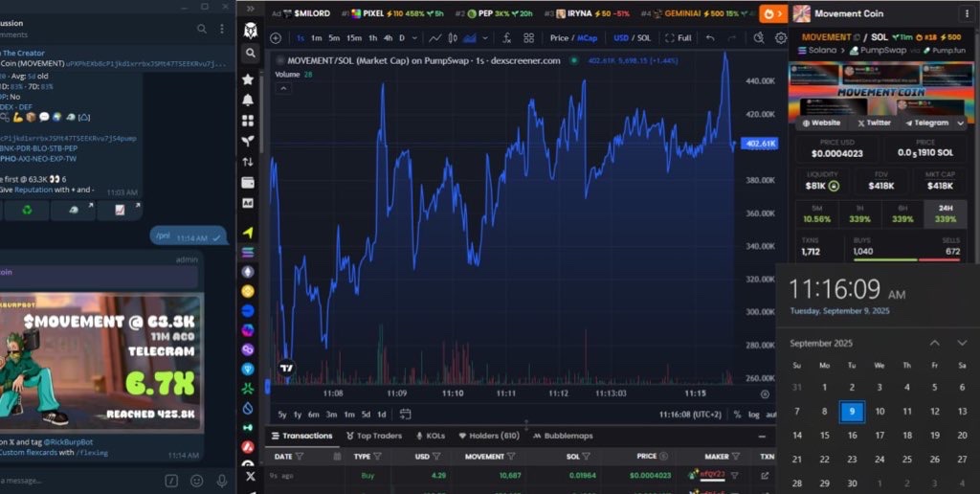The image size is (980, 494).
Task: Open the portfolio wallet icon in sidebar
Action: click(248, 183)
